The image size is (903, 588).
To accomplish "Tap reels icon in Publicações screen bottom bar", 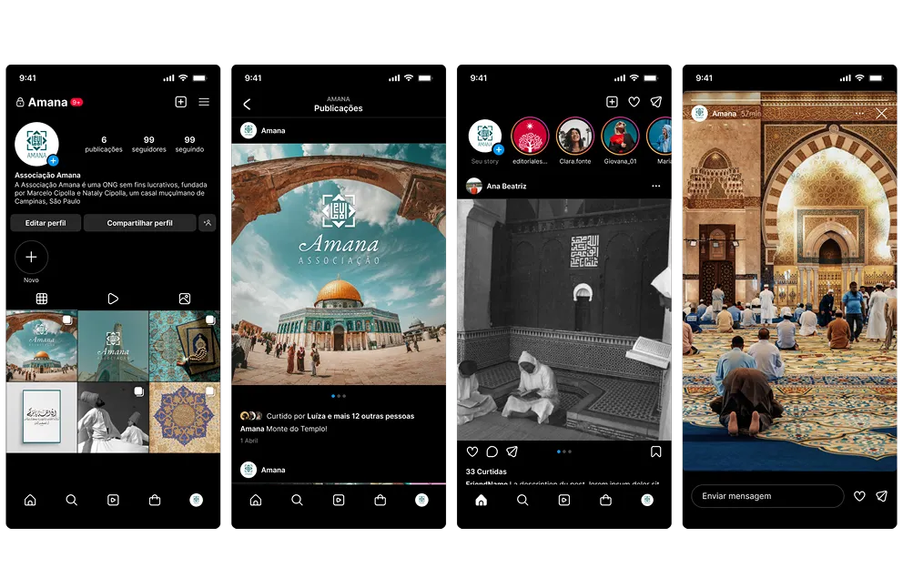I will (339, 500).
